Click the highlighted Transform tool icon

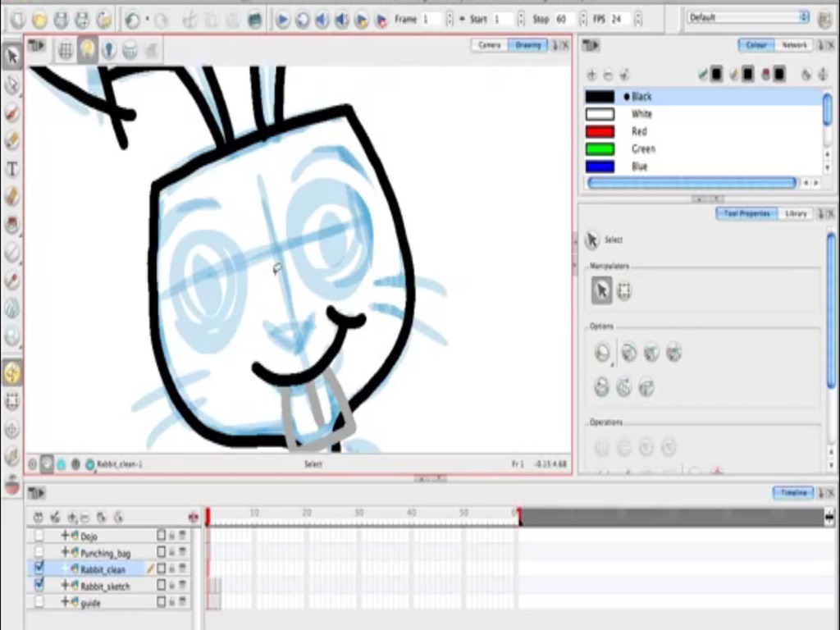click(x=11, y=373)
